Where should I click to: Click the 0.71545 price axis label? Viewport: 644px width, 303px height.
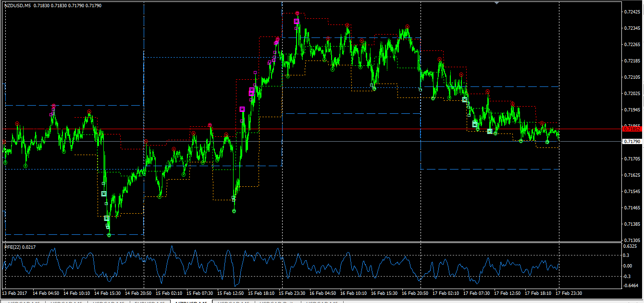(x=632, y=191)
